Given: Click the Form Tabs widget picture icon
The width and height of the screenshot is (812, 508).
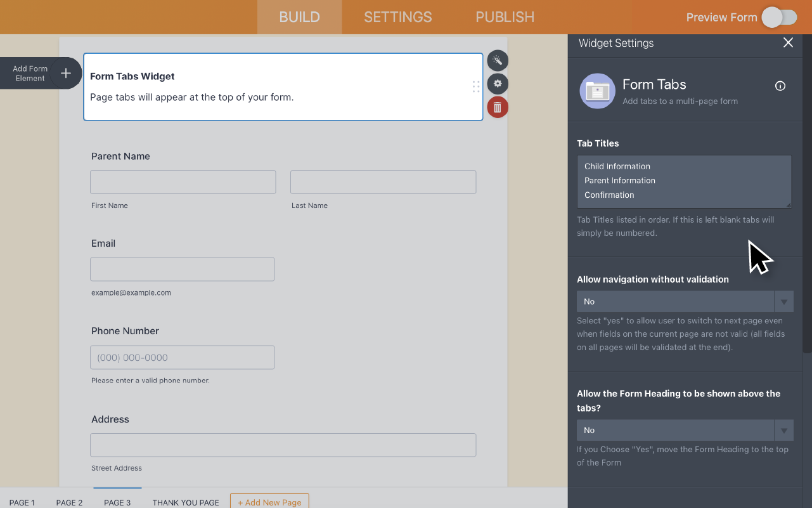Looking at the screenshot, I should [596, 91].
